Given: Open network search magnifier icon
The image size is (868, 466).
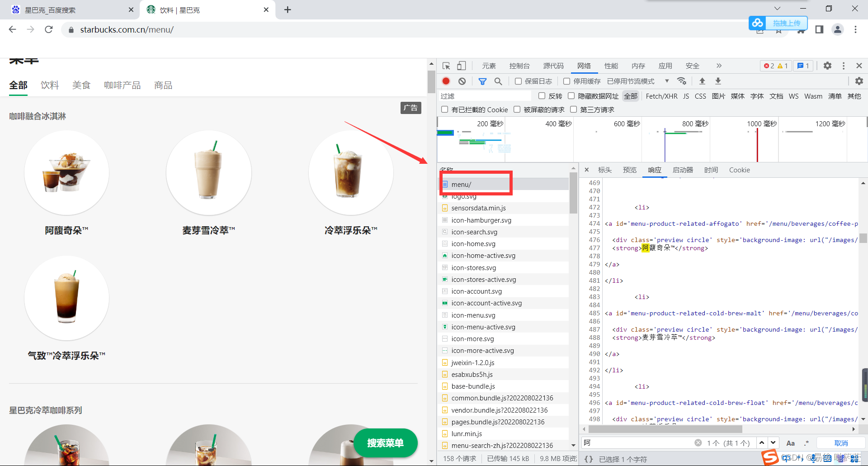Looking at the screenshot, I should pos(498,81).
